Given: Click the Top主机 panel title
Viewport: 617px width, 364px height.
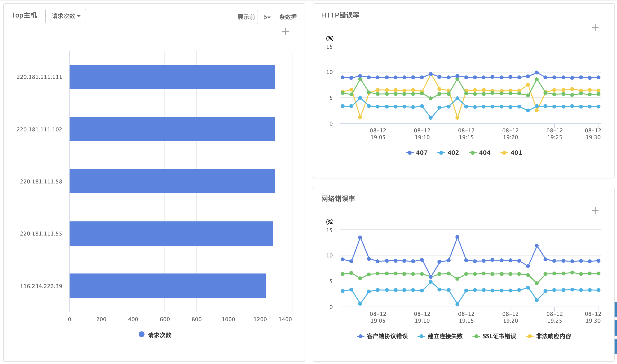Looking at the screenshot, I should pos(25,15).
